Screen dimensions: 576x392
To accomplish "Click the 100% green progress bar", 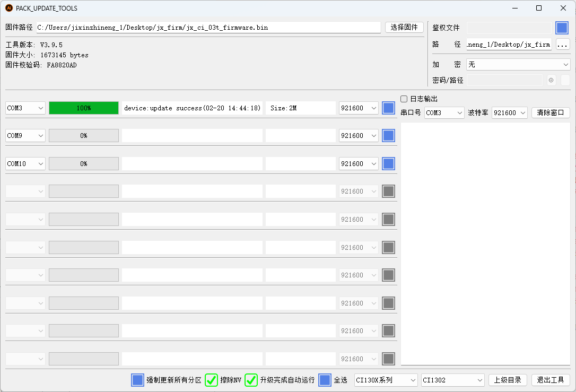I will point(84,108).
